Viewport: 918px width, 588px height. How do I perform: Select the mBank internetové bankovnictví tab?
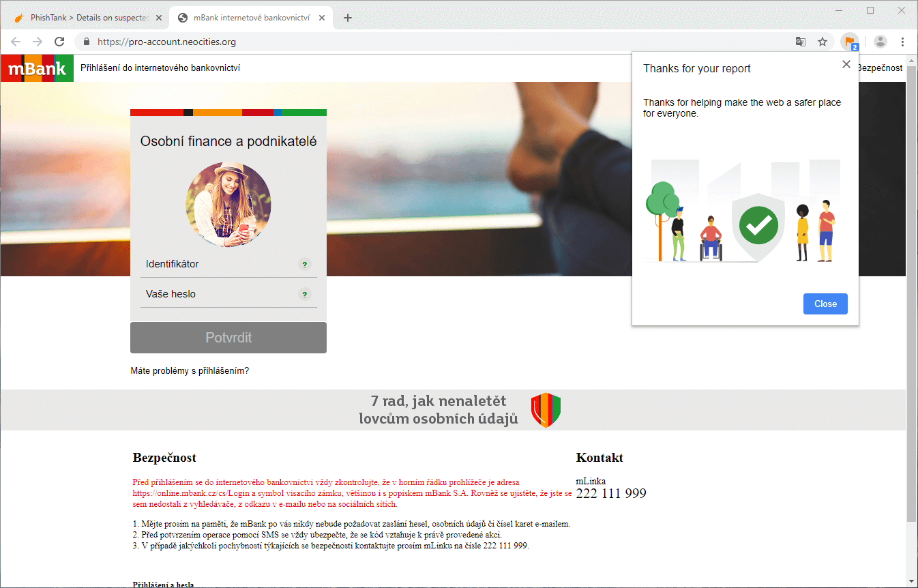pyautogui.click(x=251, y=18)
